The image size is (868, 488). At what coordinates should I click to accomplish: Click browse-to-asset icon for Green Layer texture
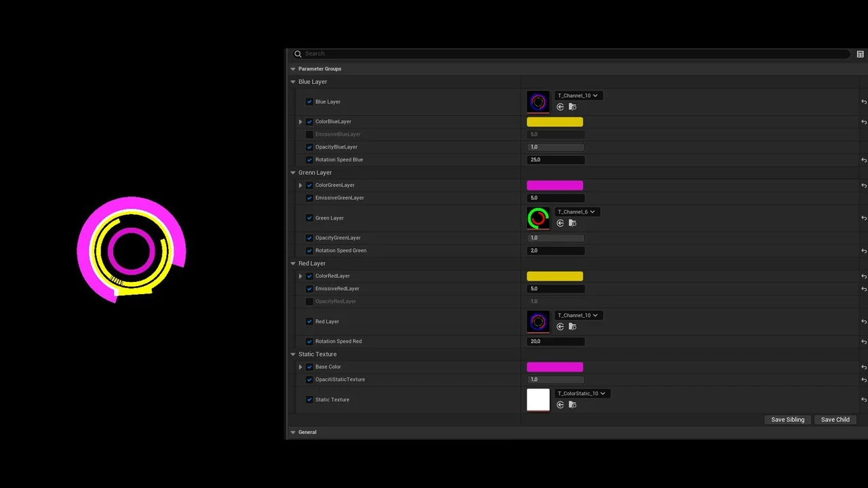pos(572,224)
